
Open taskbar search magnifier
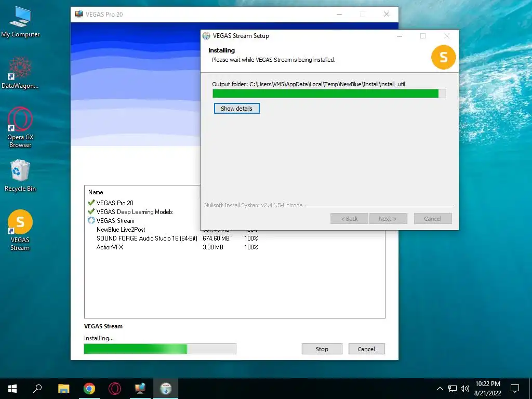pos(37,389)
